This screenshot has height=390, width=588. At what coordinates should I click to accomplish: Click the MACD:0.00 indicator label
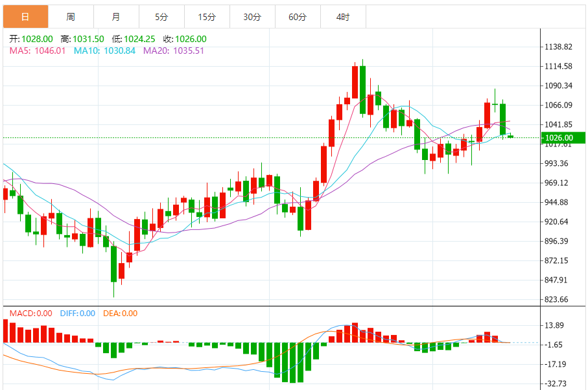(30, 314)
